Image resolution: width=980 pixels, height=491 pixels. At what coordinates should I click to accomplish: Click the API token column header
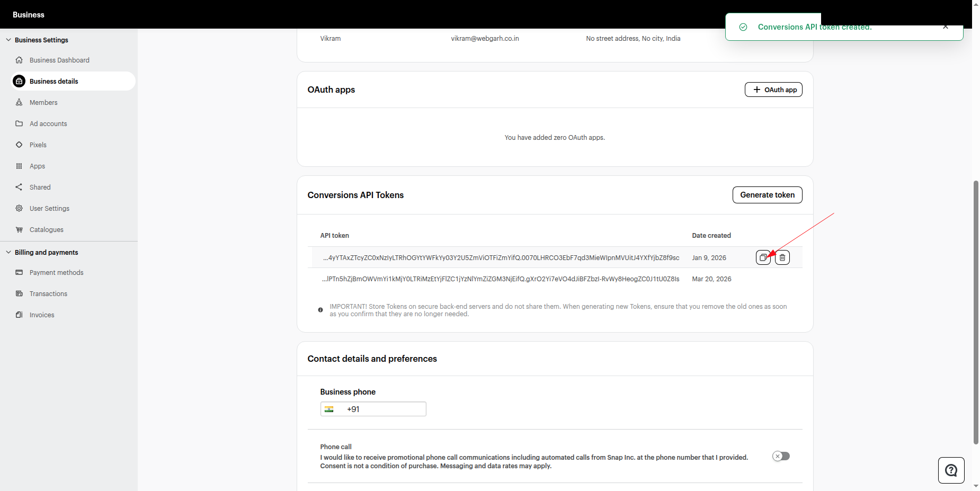click(x=334, y=235)
